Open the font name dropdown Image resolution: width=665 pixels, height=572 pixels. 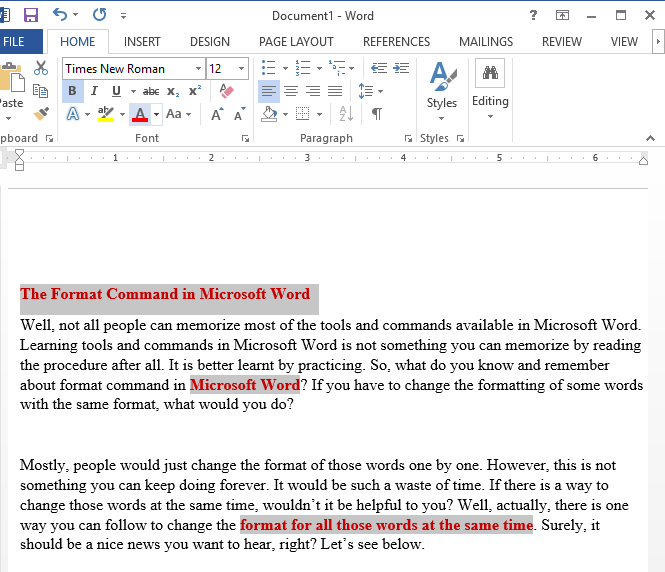pos(198,69)
